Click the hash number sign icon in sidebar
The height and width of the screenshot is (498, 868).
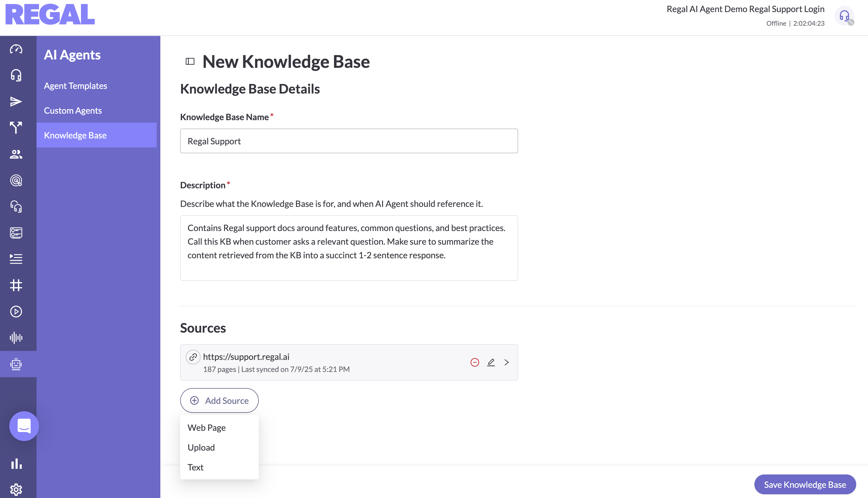click(16, 285)
